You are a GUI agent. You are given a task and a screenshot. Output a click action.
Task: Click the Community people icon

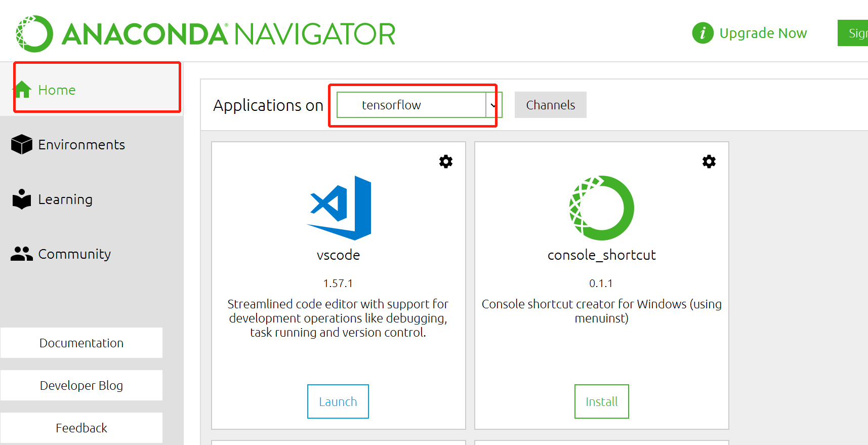coord(22,254)
